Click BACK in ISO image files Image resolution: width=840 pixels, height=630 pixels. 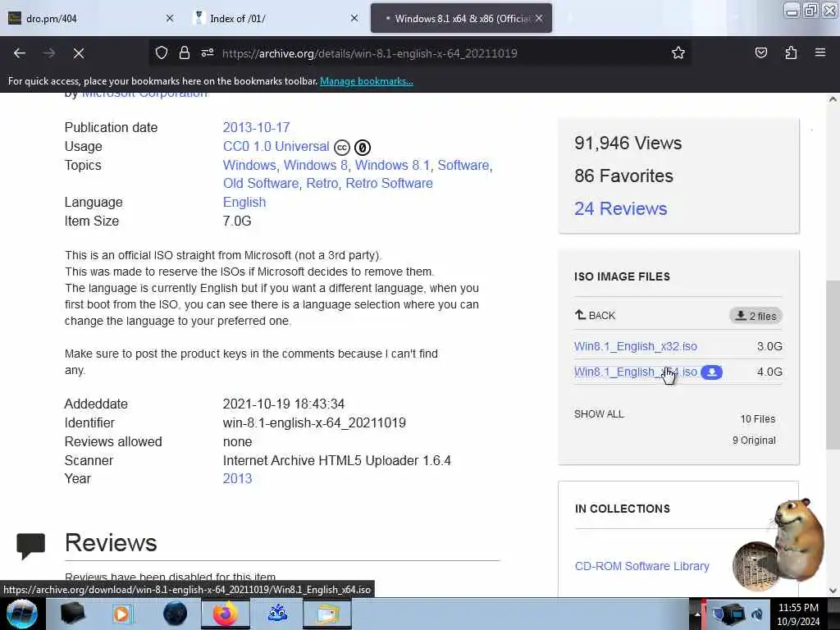point(596,315)
